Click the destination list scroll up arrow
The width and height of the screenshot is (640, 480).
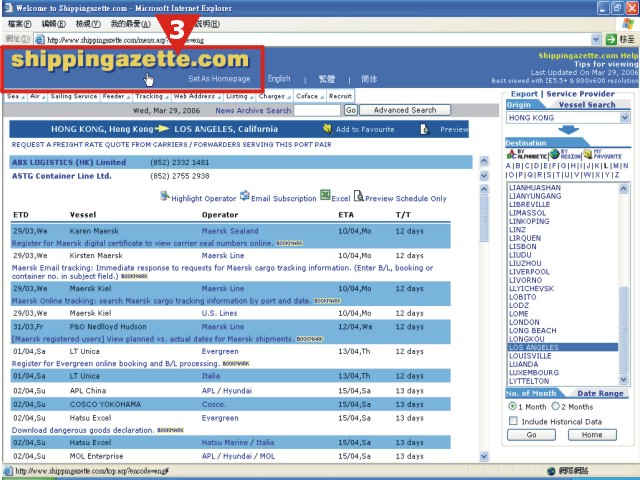click(623, 189)
